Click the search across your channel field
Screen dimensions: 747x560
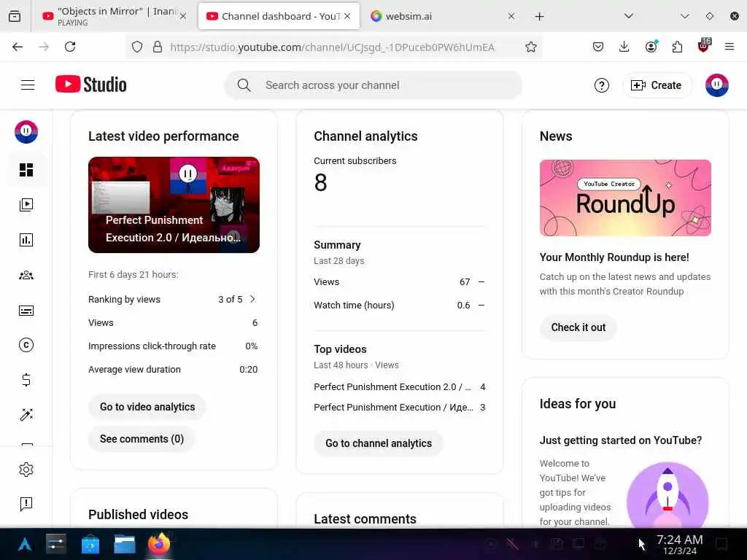[x=373, y=85]
